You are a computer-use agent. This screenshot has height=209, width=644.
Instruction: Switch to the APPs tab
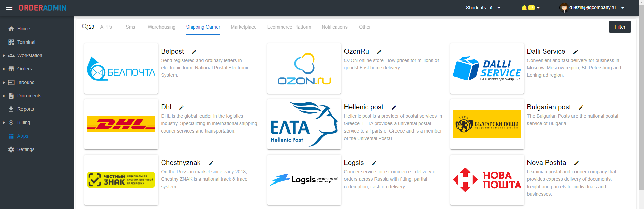(x=106, y=27)
